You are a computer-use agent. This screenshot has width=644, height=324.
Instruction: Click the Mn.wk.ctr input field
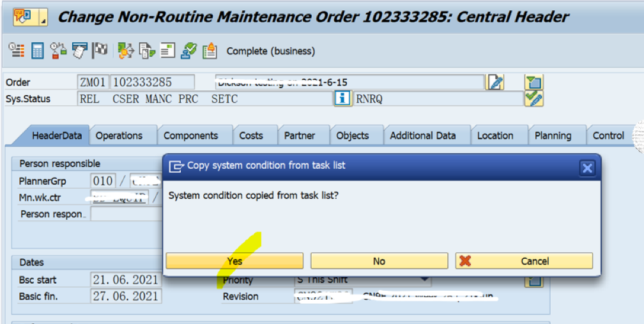119,197
